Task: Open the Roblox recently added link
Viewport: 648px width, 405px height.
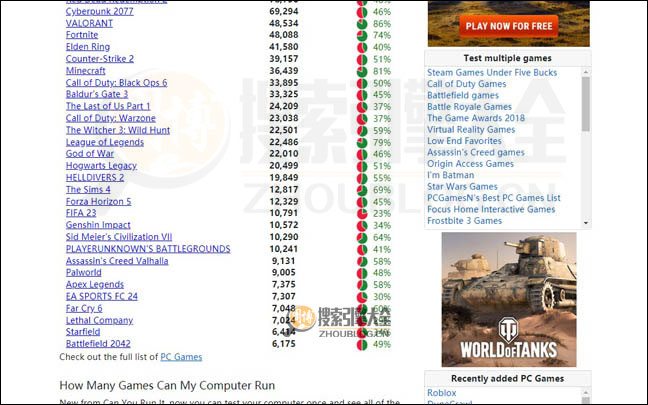Action: tap(442, 393)
